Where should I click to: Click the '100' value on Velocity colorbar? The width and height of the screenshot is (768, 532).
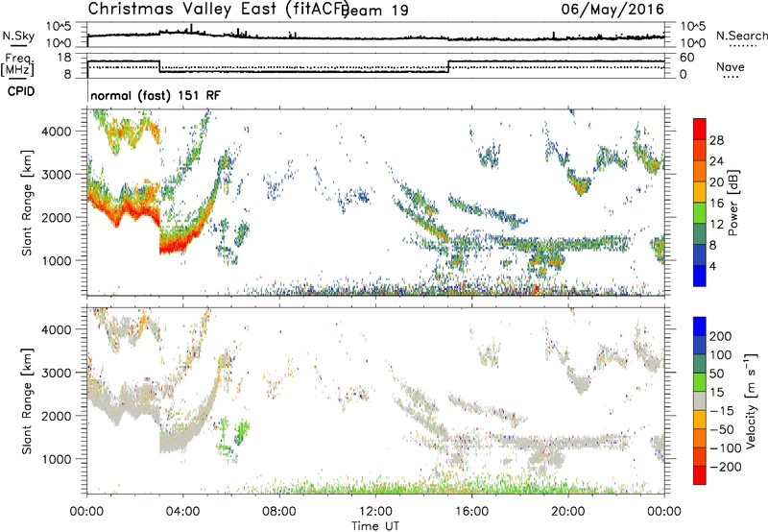coord(721,355)
